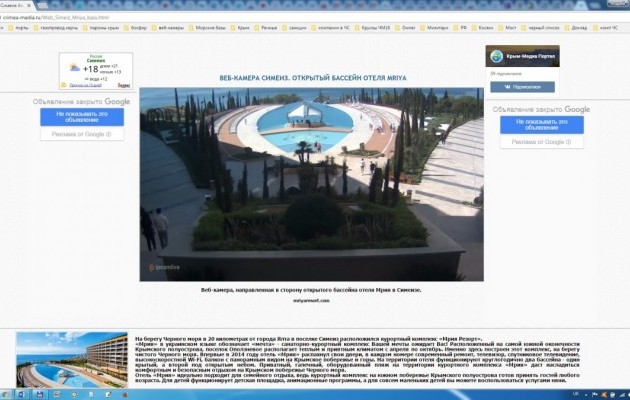
Task: Open the 'Мост' bookmark folder
Action: tap(507, 28)
